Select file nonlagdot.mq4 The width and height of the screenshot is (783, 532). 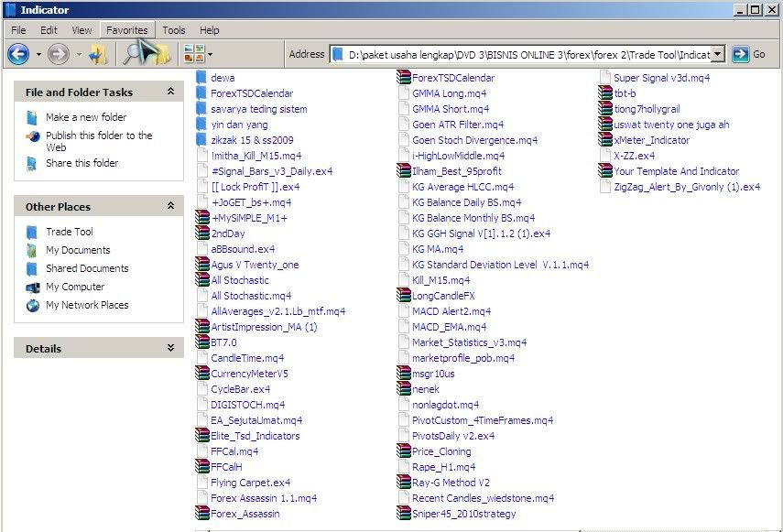tap(445, 405)
